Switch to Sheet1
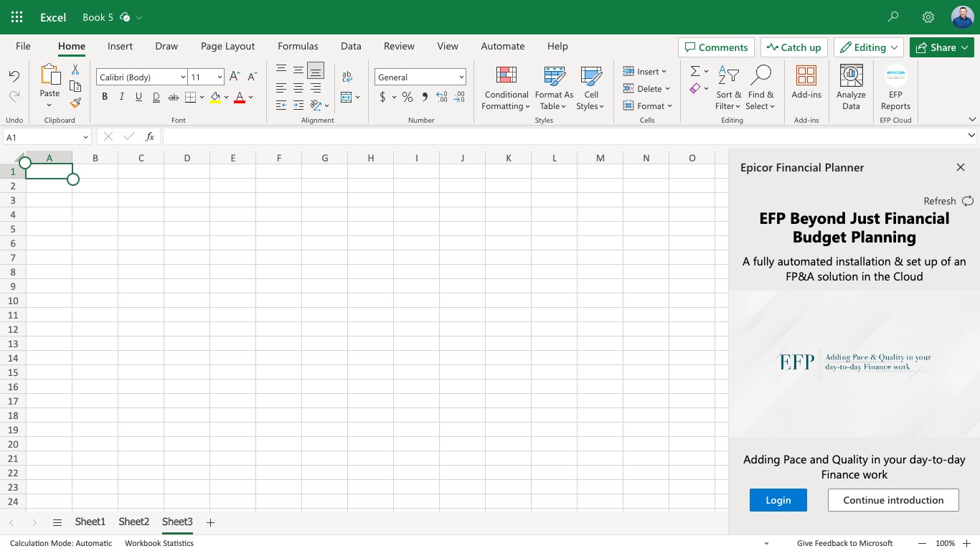 point(90,522)
